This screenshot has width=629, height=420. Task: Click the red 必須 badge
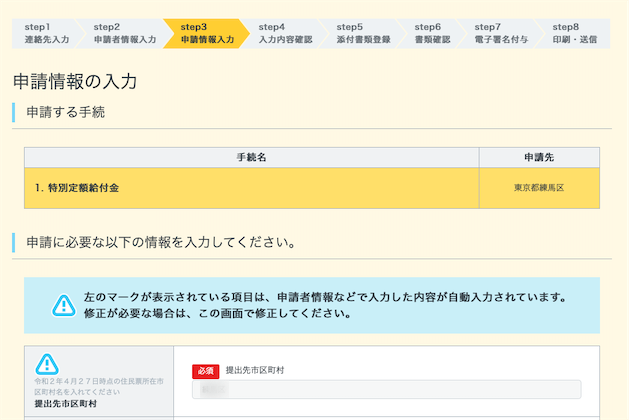tap(204, 370)
